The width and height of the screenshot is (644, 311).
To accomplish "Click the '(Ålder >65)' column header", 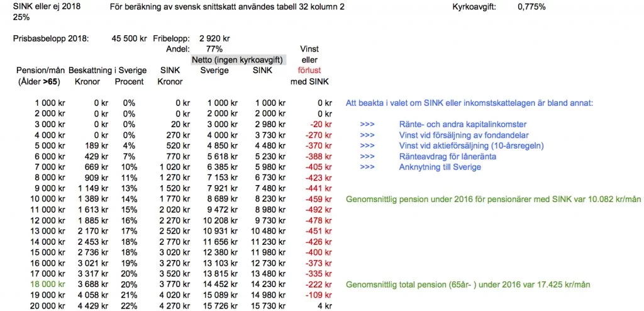I will click(38, 82).
